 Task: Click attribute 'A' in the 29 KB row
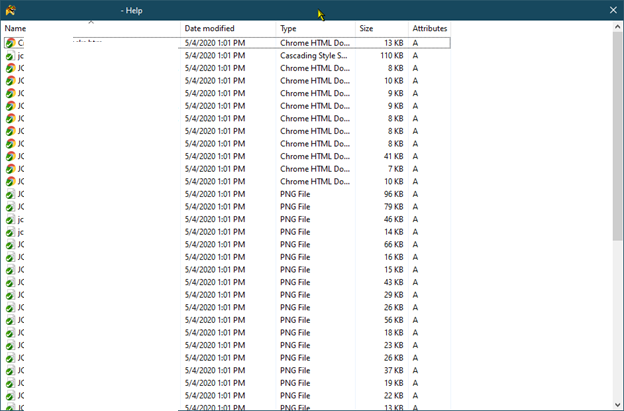(415, 295)
